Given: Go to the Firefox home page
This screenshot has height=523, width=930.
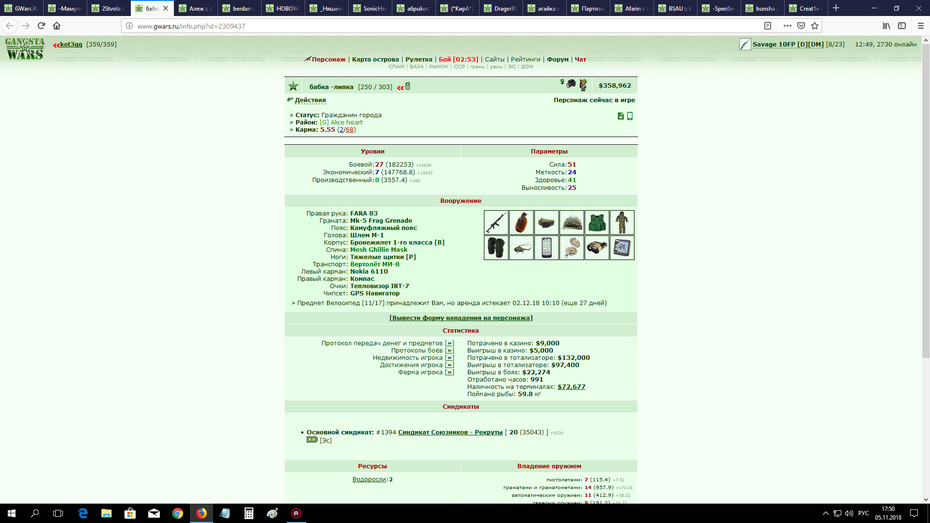Looking at the screenshot, I should coord(57,25).
